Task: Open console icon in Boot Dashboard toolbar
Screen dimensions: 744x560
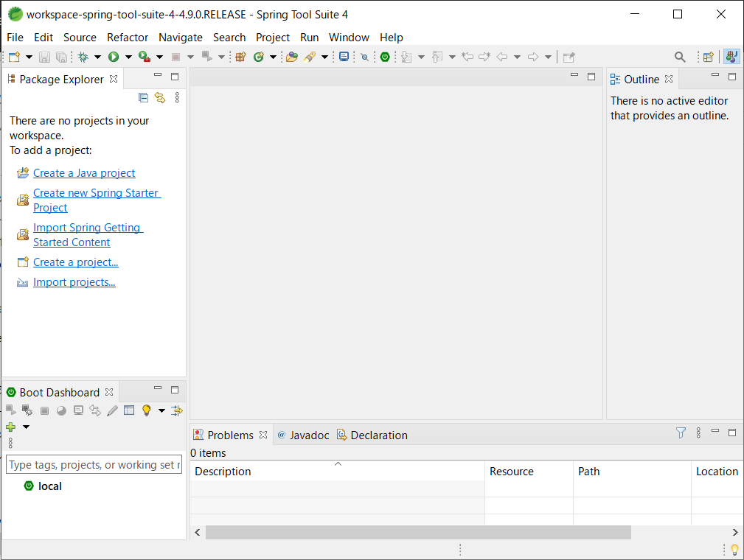Action: point(78,410)
